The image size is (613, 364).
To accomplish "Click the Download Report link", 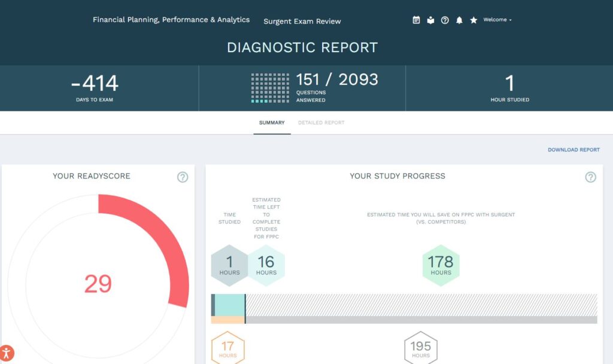I will point(573,150).
